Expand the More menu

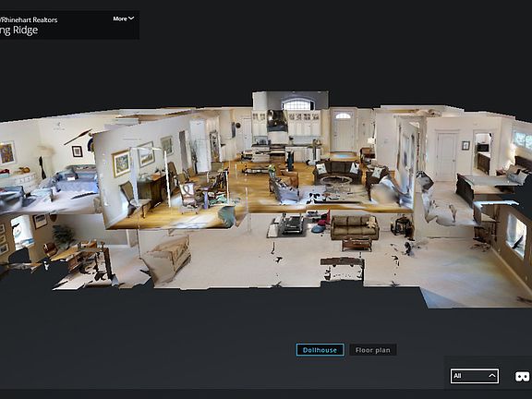[x=124, y=18]
